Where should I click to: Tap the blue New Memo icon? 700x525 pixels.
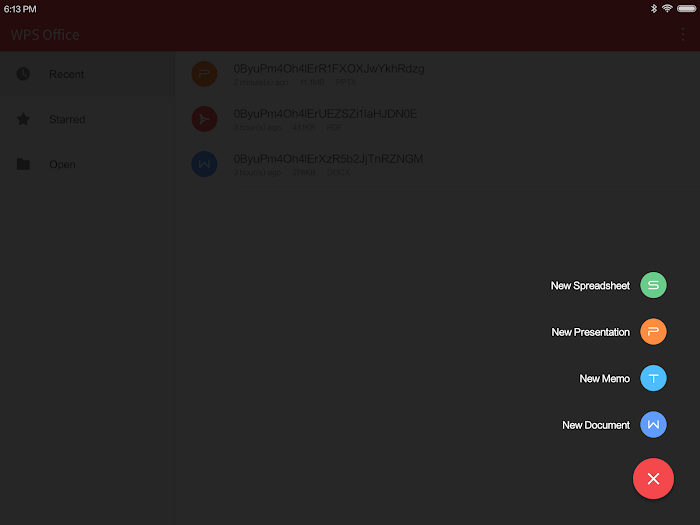653,378
